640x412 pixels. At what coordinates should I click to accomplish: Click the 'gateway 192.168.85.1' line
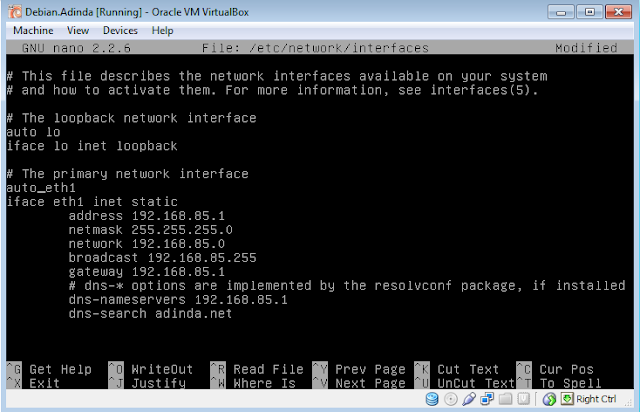pyautogui.click(x=147, y=272)
